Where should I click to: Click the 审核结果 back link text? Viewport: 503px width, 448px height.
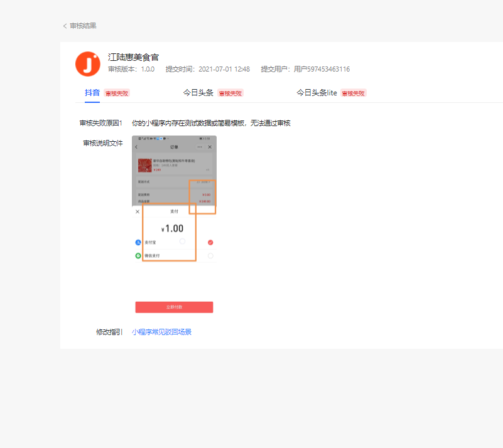[x=83, y=26]
